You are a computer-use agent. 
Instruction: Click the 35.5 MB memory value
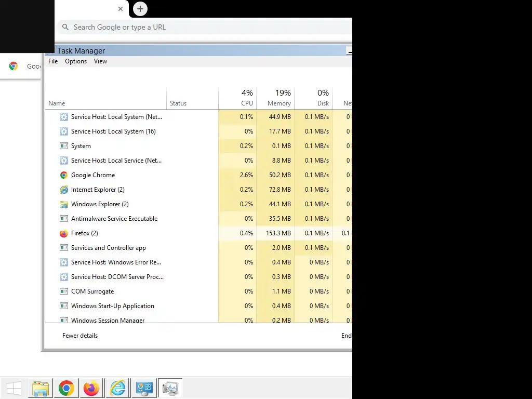280,219
